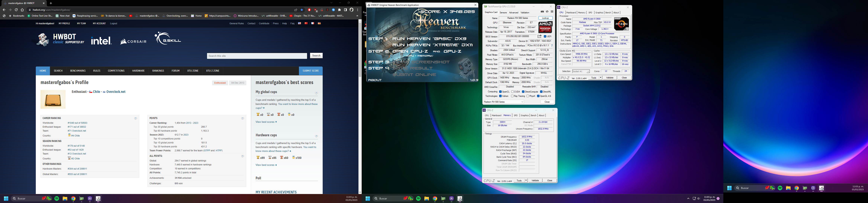
Task: Click taskbar volume speaker icon
Action: point(698,199)
